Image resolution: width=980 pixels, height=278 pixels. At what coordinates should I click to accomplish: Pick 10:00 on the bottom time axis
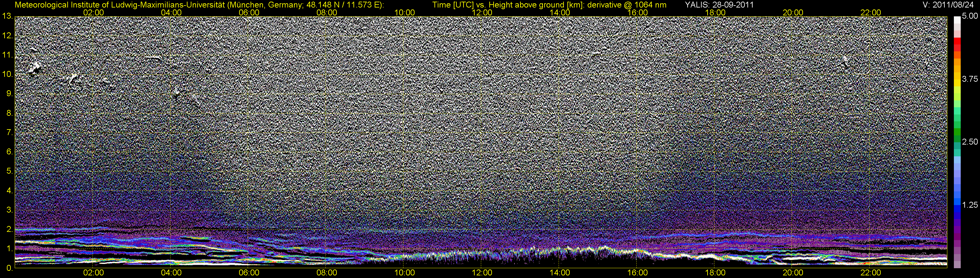404,273
